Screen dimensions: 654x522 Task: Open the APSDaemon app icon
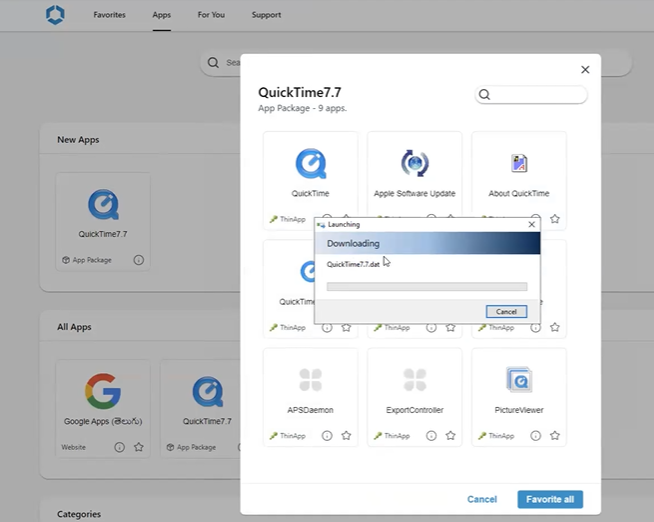(310, 380)
